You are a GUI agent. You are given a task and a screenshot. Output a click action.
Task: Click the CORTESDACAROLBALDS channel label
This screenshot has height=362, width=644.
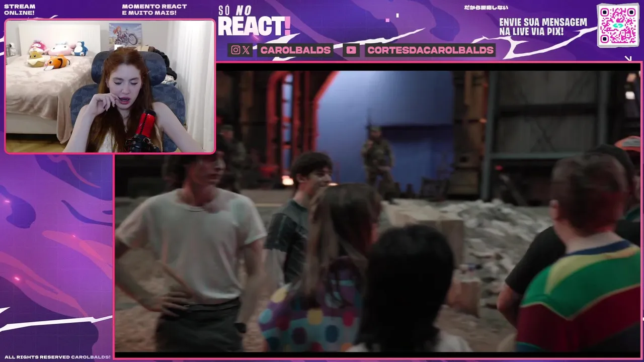coord(430,50)
